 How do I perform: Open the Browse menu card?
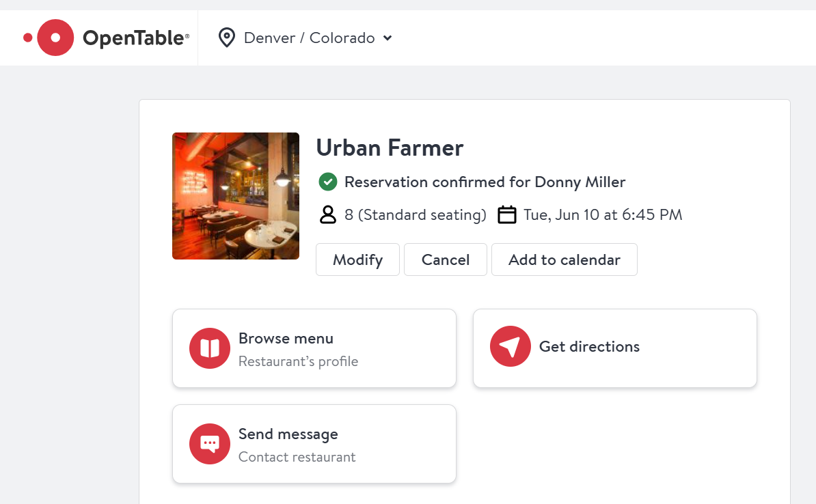click(x=314, y=348)
